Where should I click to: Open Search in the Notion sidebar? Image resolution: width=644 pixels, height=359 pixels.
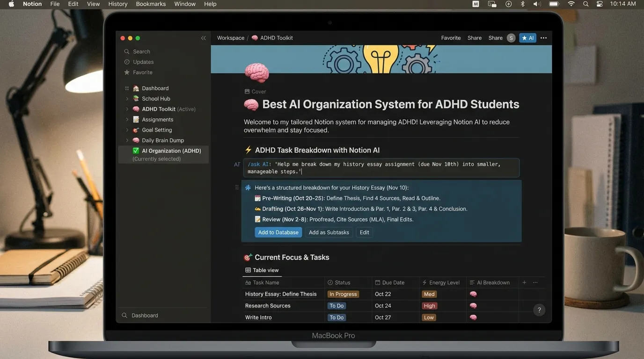137,51
